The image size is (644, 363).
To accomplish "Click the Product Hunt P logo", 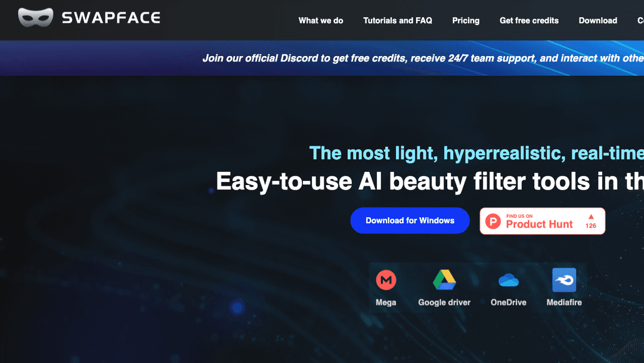I will click(x=493, y=222).
